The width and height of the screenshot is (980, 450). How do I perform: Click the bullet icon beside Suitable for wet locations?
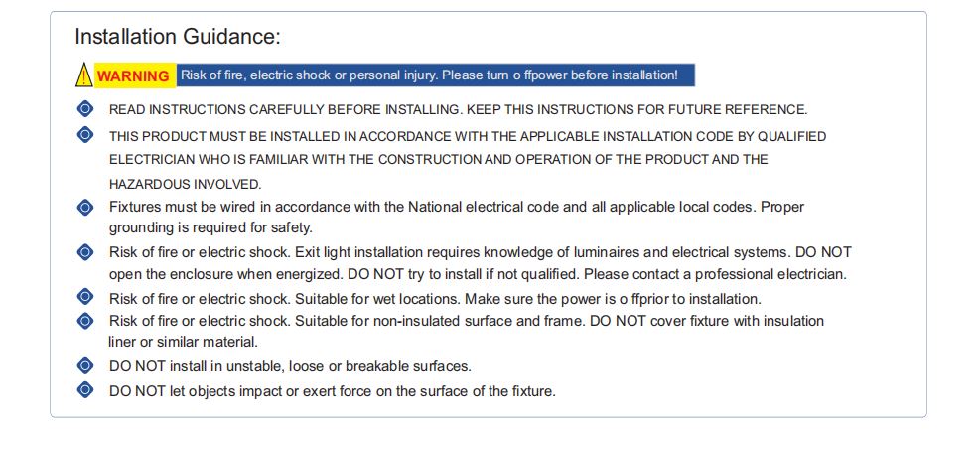click(x=85, y=296)
